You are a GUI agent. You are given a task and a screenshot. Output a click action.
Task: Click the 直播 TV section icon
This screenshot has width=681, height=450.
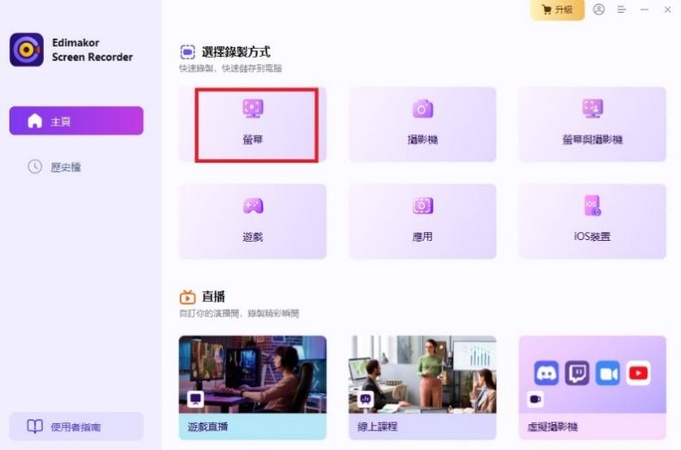coord(188,297)
